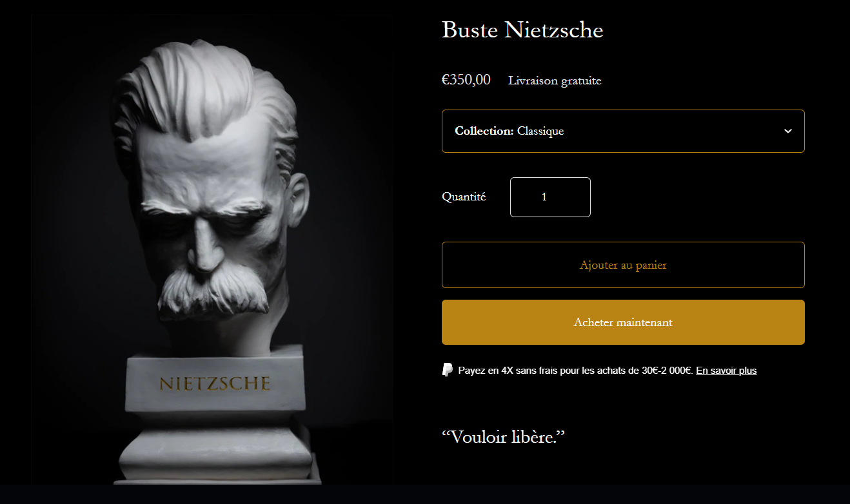Click the Ajouter au panier button
The image size is (850, 504).
(x=623, y=265)
